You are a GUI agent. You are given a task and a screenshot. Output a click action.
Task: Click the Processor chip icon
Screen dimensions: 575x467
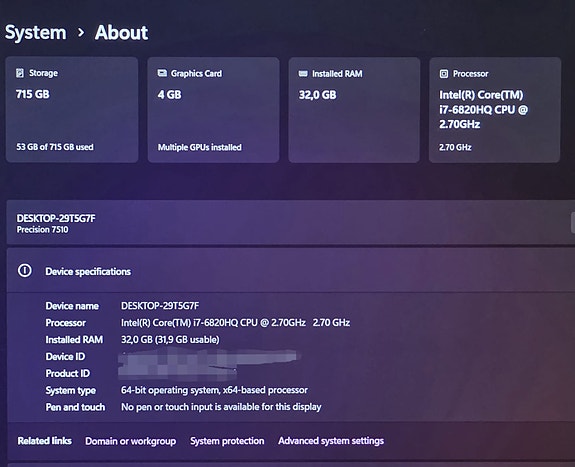444,74
